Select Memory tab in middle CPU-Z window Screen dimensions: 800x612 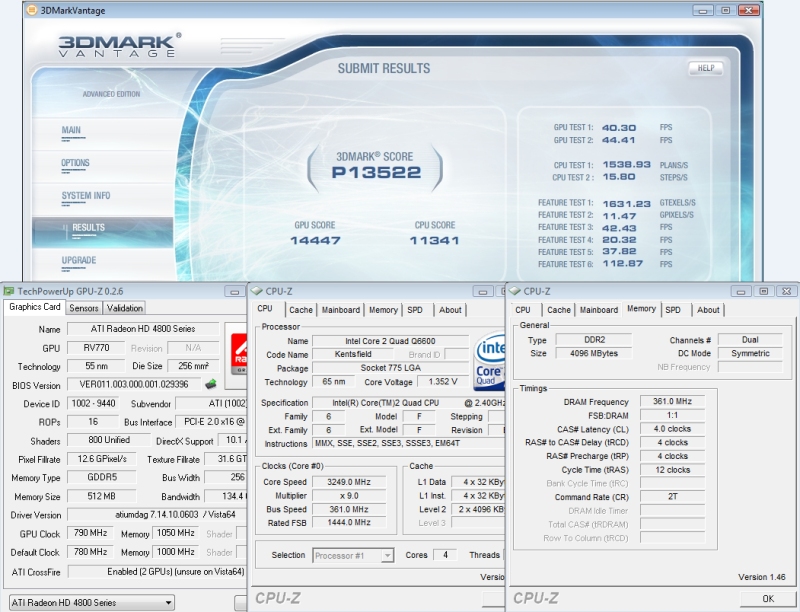(x=383, y=310)
